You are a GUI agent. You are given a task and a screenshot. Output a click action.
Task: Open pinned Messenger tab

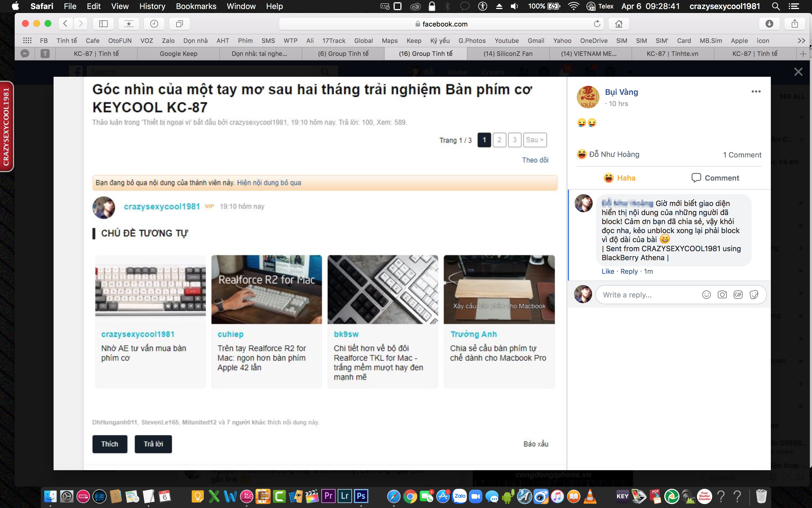pyautogui.click(x=25, y=54)
